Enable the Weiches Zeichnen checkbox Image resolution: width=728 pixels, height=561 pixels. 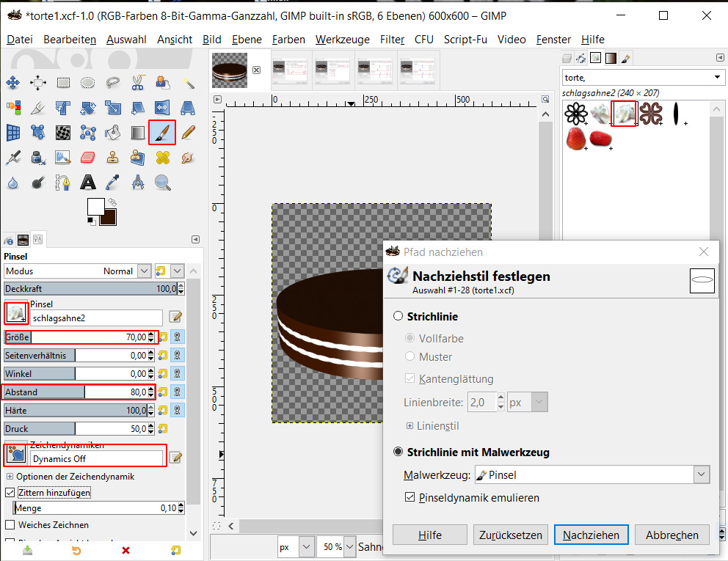coord(10,525)
